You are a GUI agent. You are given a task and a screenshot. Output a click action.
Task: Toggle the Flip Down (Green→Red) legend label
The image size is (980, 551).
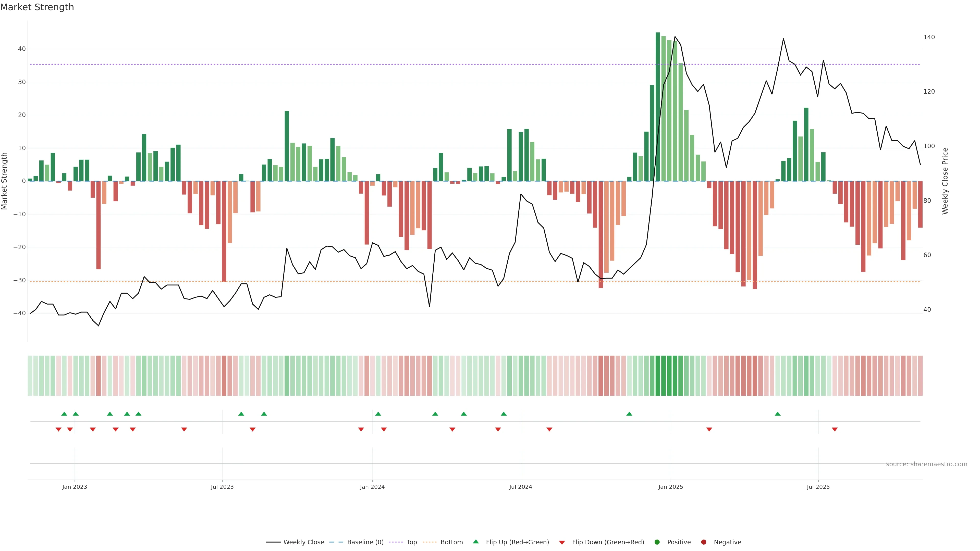click(608, 542)
